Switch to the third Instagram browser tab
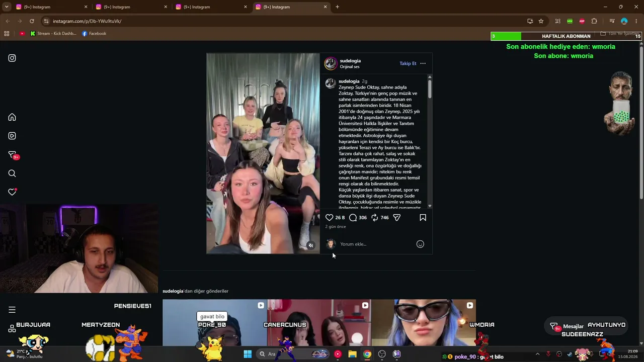Viewport: 644px width, 362px height. coord(210,7)
